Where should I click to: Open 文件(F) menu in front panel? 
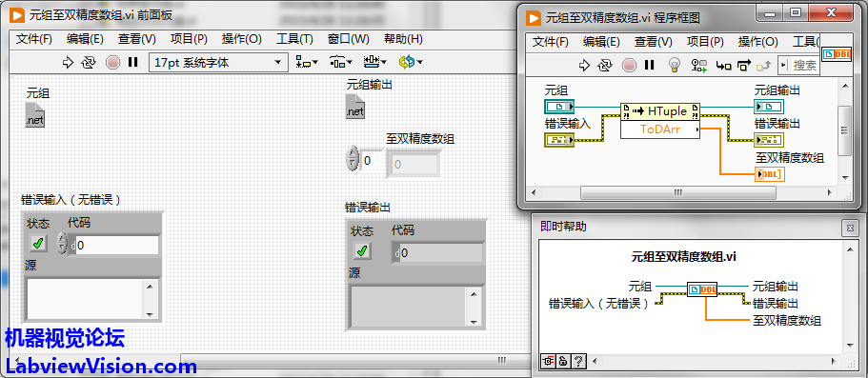pyautogui.click(x=33, y=39)
